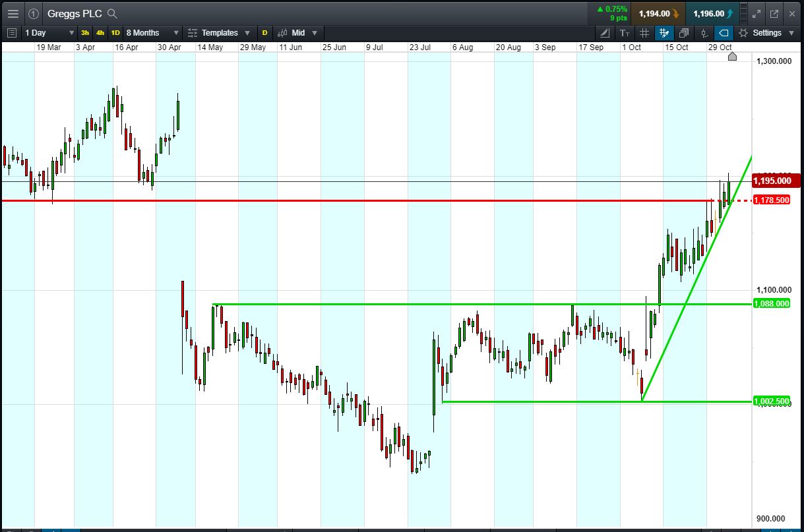
Task: Select the 3h timeframe shortcut
Action: (85, 32)
